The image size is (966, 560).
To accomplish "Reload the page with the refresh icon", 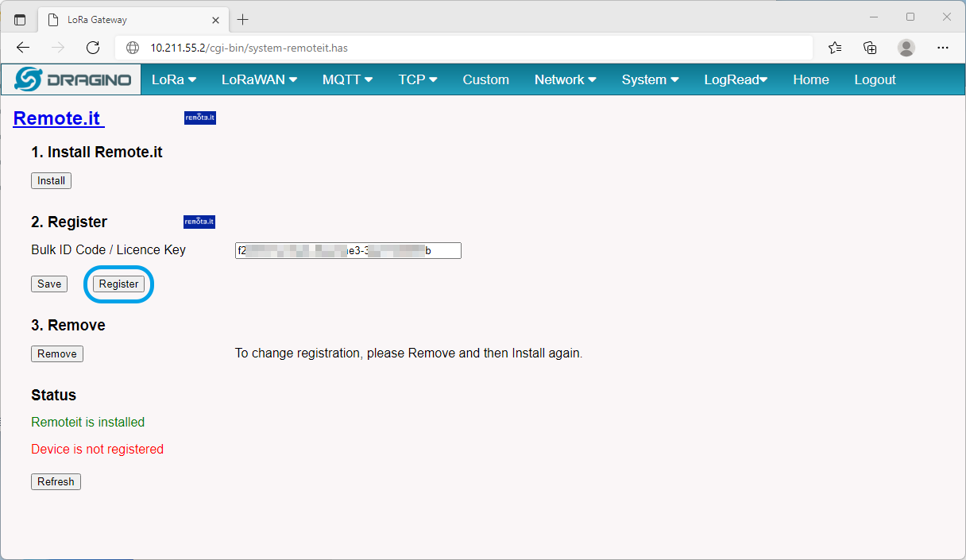I will [93, 48].
